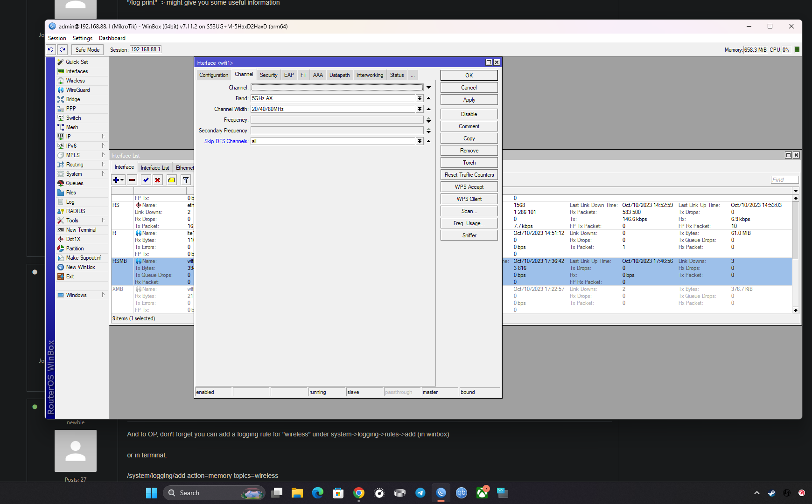812x504 pixels.
Task: Click the red X disable button
Action: (158, 180)
